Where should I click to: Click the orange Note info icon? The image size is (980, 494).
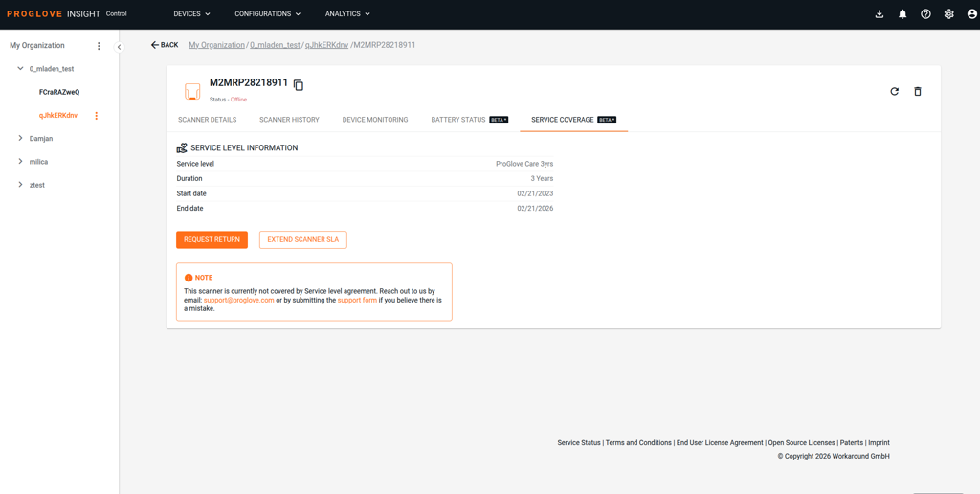[x=189, y=278]
